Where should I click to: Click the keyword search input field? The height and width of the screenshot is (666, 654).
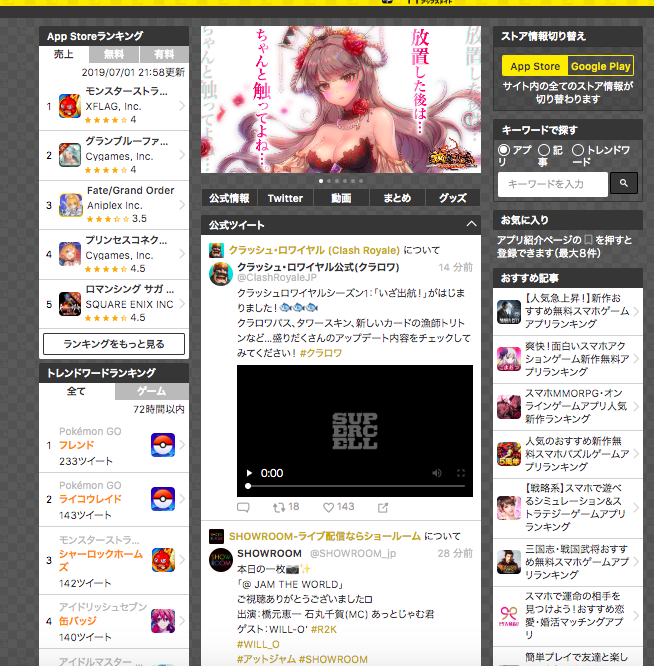click(552, 184)
